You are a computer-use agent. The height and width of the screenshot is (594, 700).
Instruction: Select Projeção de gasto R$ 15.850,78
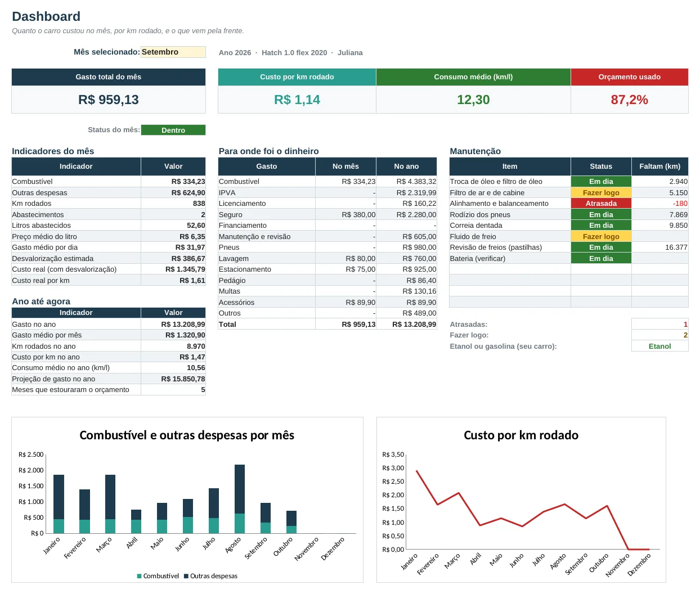click(x=173, y=379)
